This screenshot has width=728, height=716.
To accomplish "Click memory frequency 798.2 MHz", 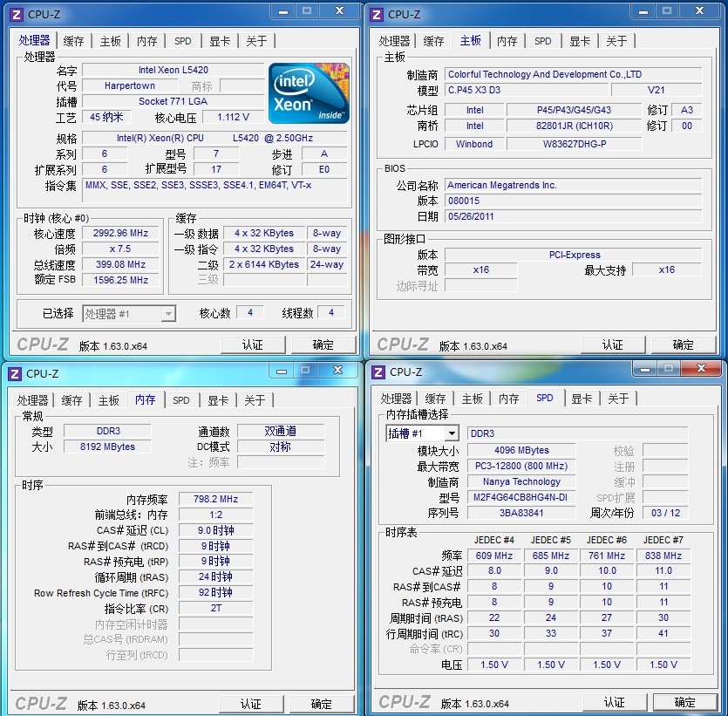I will coord(216,499).
